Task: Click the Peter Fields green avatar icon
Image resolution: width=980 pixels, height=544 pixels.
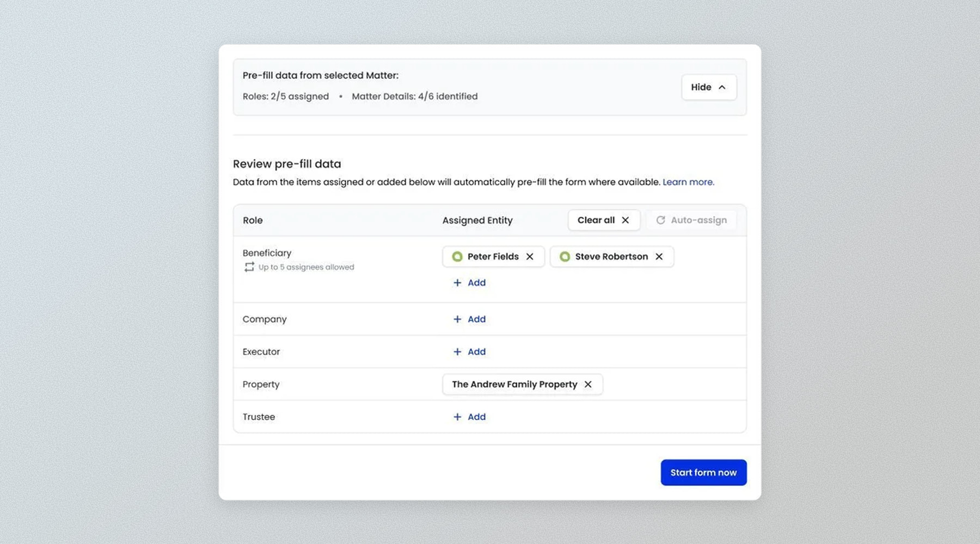Action: (457, 257)
